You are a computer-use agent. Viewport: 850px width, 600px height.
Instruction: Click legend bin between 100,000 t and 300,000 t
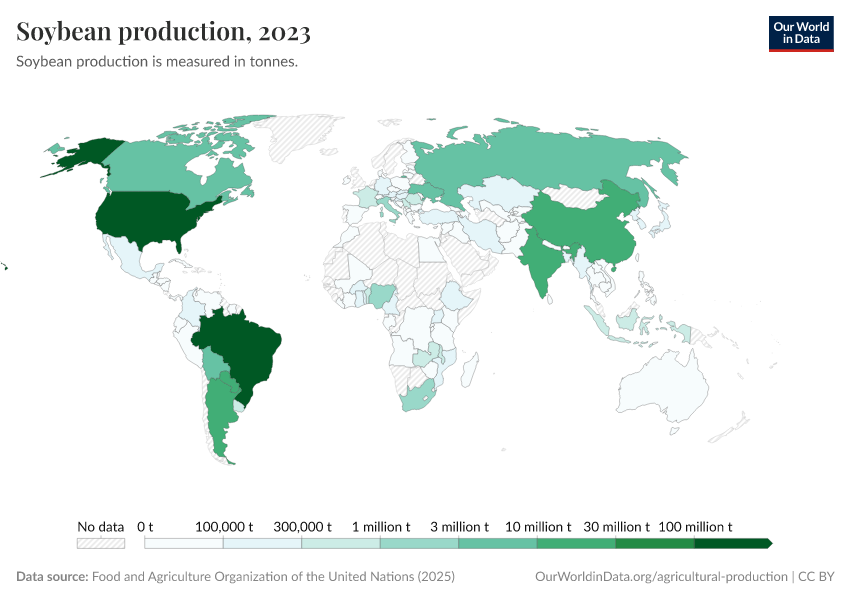click(262, 543)
